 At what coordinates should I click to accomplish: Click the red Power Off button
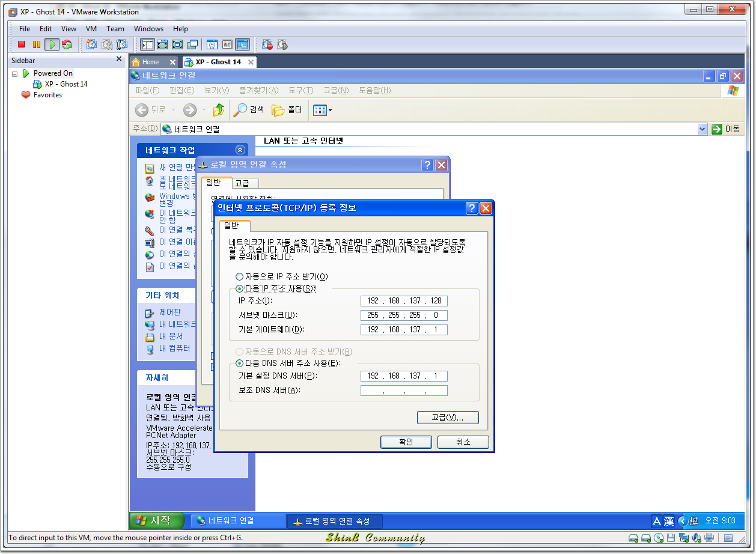point(21,44)
